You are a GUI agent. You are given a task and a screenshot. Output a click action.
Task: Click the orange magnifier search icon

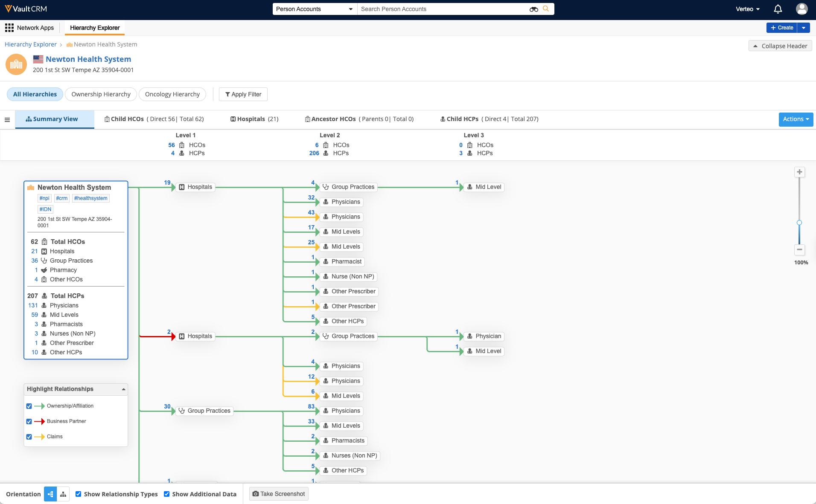(546, 9)
